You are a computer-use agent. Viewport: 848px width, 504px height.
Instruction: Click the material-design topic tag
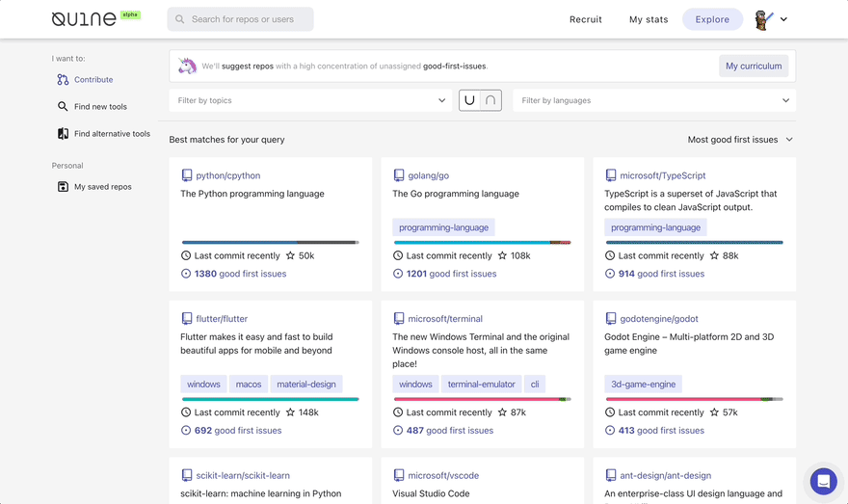[306, 384]
